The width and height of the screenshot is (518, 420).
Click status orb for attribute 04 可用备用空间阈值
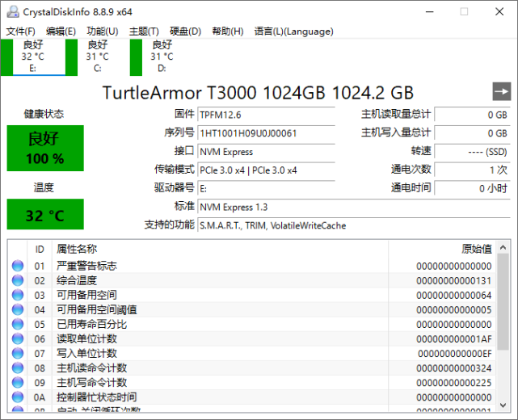tap(18, 309)
